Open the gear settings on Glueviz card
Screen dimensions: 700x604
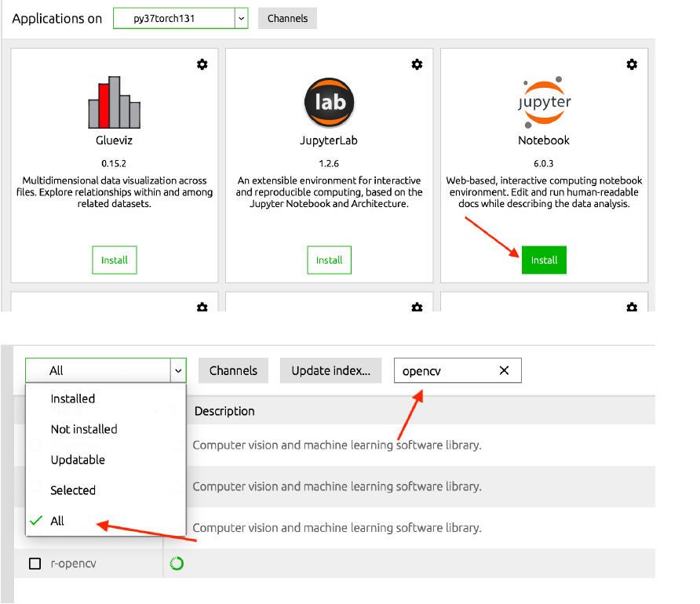(202, 64)
